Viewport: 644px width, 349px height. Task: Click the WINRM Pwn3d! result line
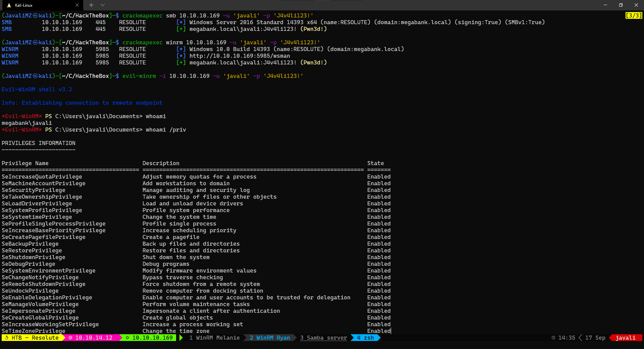pyautogui.click(x=164, y=62)
